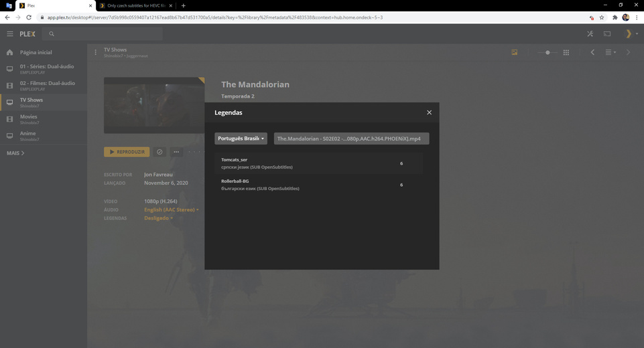Open the list view mode dropdown
Image resolution: width=644 pixels, height=348 pixels.
pos(610,52)
